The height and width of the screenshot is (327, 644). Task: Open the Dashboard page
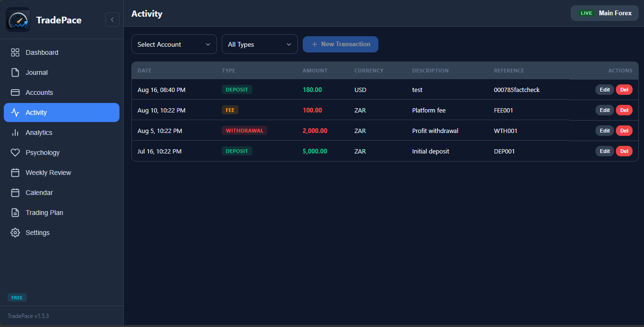pyautogui.click(x=61, y=52)
